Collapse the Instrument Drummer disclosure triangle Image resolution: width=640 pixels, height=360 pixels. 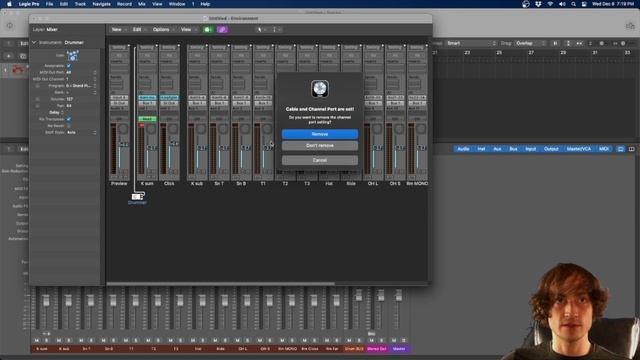click(34, 42)
